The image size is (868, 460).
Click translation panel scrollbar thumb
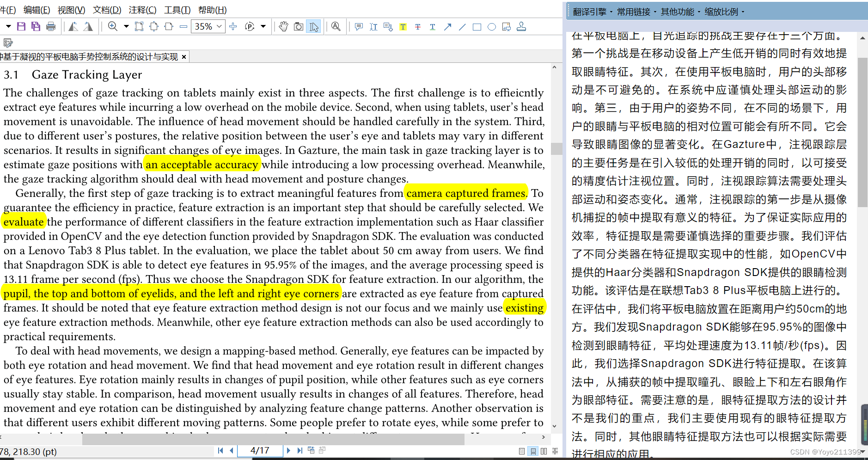coord(862,132)
